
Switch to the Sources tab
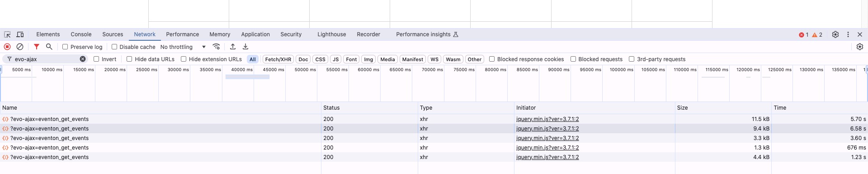tap(113, 34)
